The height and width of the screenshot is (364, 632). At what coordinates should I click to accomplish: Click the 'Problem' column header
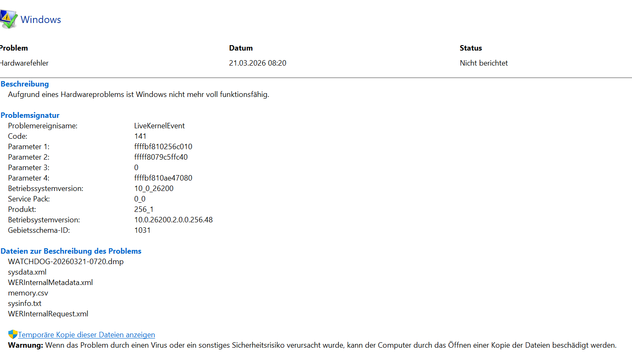14,48
